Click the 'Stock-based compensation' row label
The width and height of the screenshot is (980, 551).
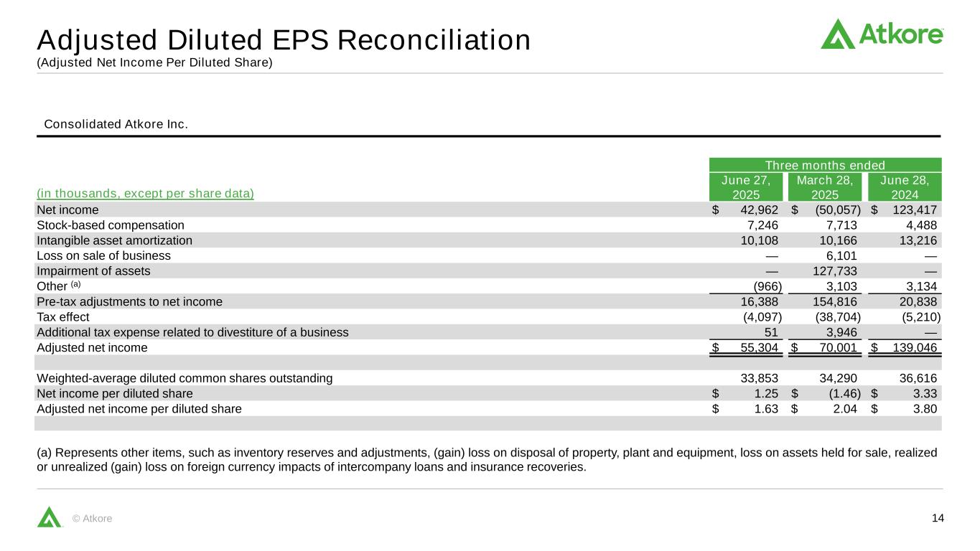point(110,225)
